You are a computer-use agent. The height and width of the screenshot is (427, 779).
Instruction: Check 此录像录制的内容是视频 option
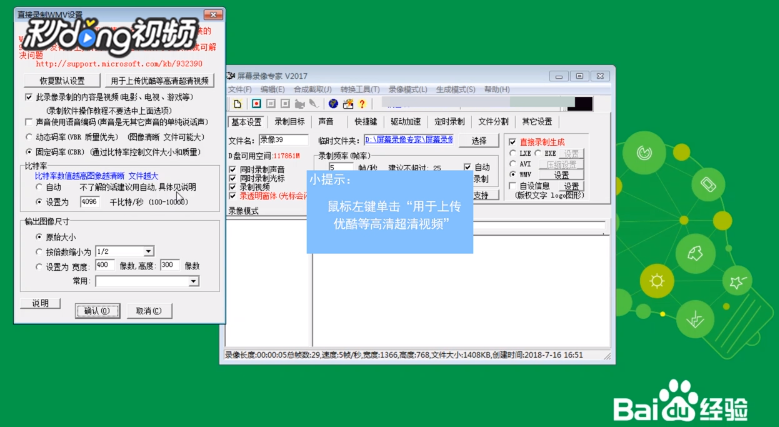(x=29, y=97)
